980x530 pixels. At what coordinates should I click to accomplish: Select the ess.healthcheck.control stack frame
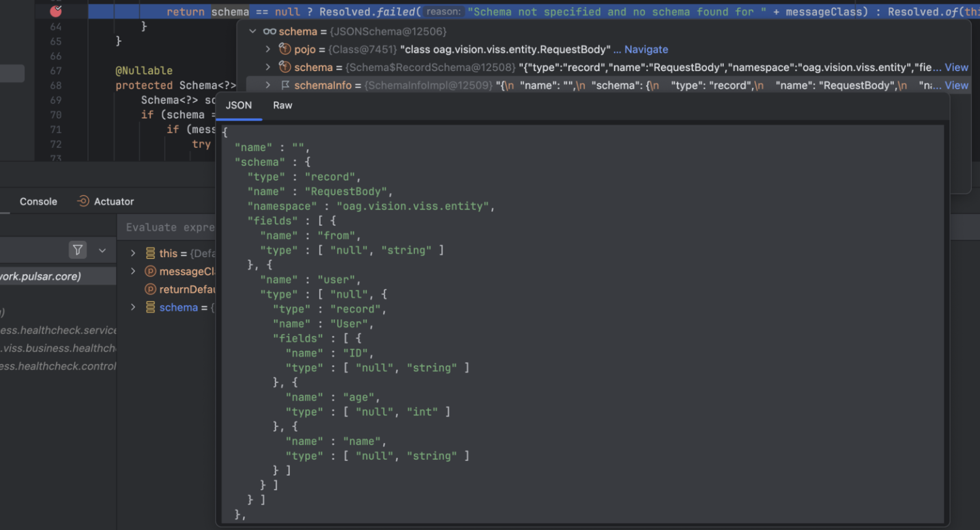(58, 366)
